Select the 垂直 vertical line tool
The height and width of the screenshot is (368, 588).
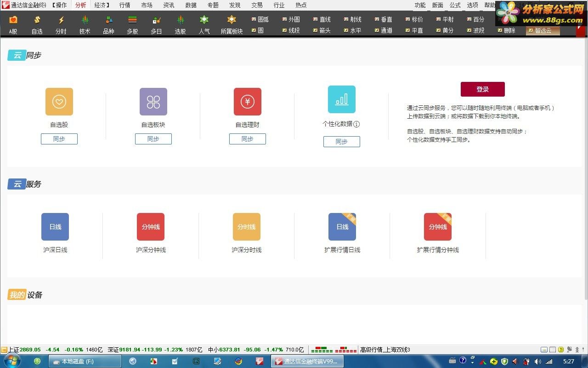(x=383, y=19)
